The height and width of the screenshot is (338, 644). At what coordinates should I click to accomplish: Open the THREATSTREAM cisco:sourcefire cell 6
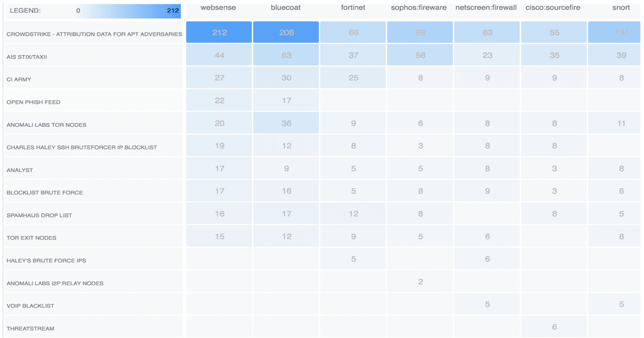554,327
